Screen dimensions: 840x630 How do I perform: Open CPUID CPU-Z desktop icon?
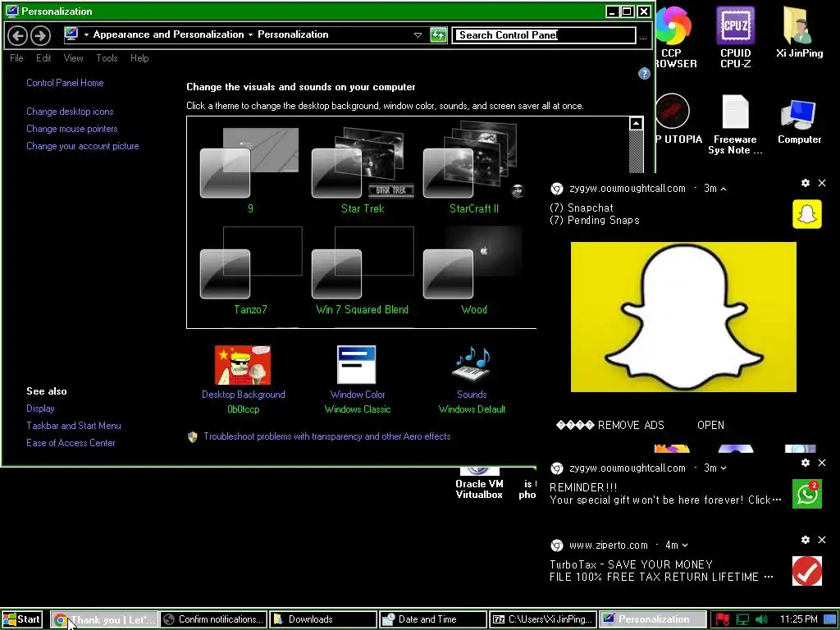click(x=735, y=38)
